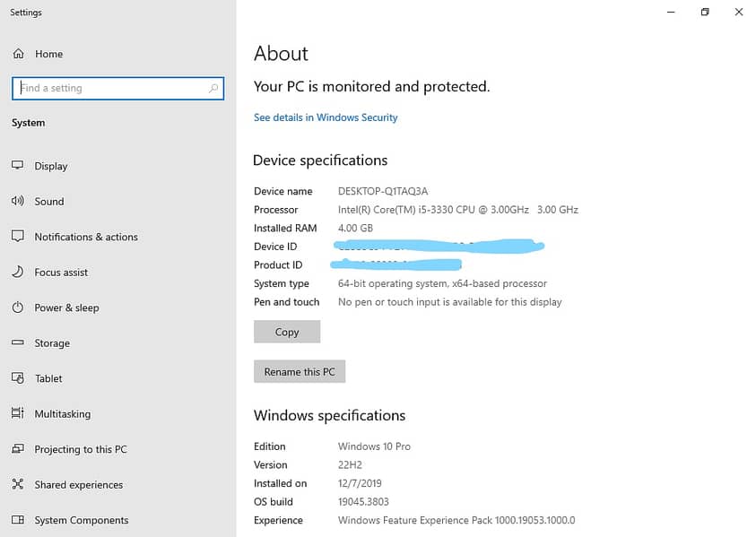This screenshot has height=537, width=756.
Task: Open Shared experiences
Action: click(x=79, y=485)
